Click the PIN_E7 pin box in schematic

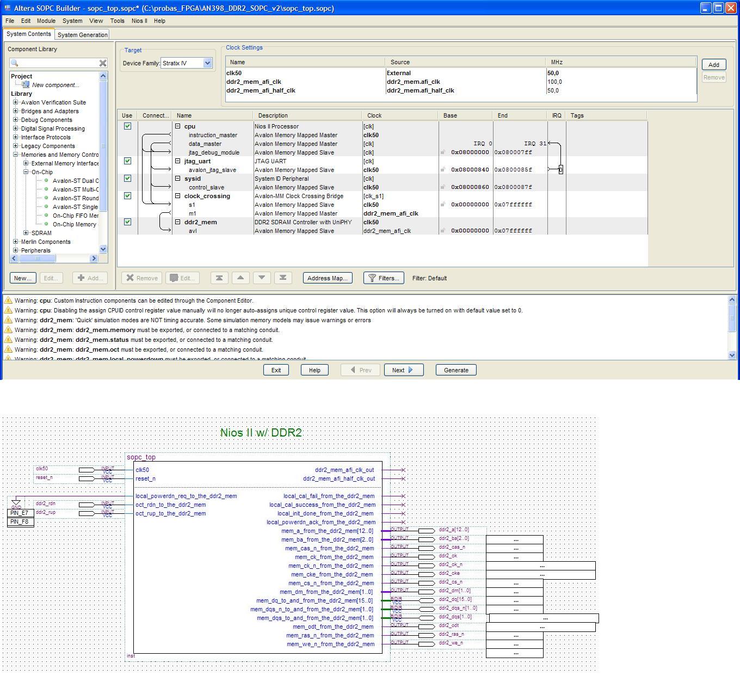tap(20, 513)
